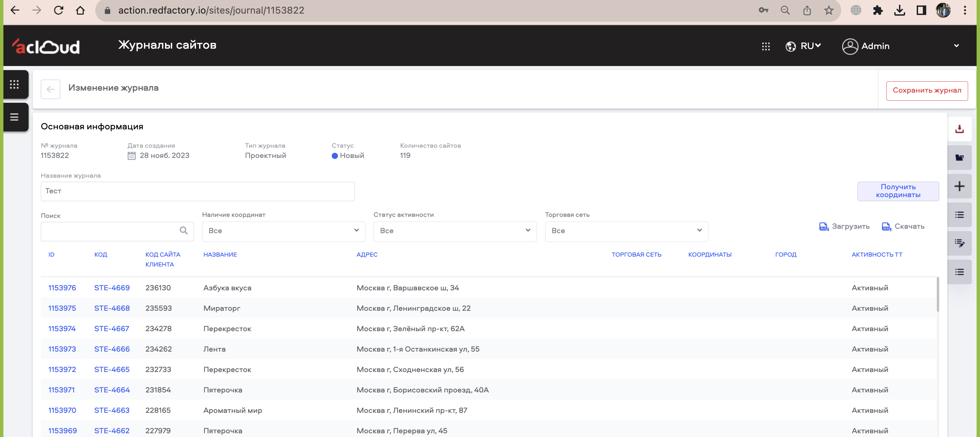Open site ID 1153973 link
The image size is (980, 437).
pyautogui.click(x=62, y=349)
